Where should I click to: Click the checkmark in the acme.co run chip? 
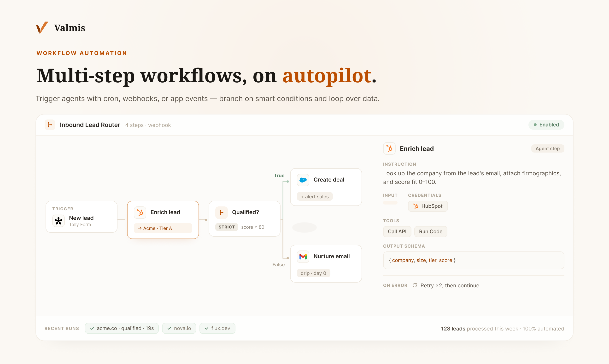coord(92,328)
